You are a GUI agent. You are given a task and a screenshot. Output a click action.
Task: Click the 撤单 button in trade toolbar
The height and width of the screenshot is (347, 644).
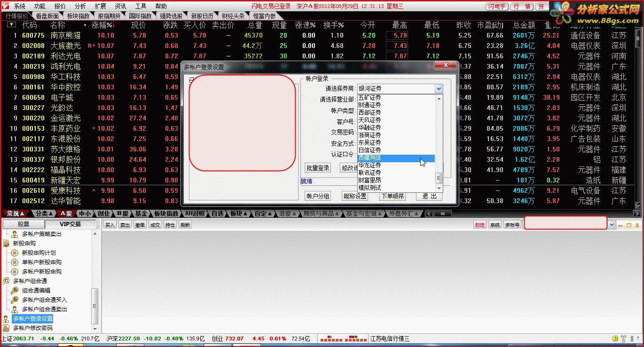coord(140,225)
